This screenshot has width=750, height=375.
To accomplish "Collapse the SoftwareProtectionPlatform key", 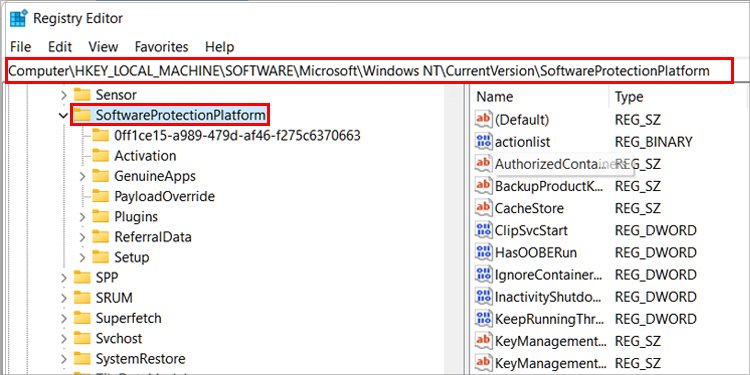I will point(63,115).
